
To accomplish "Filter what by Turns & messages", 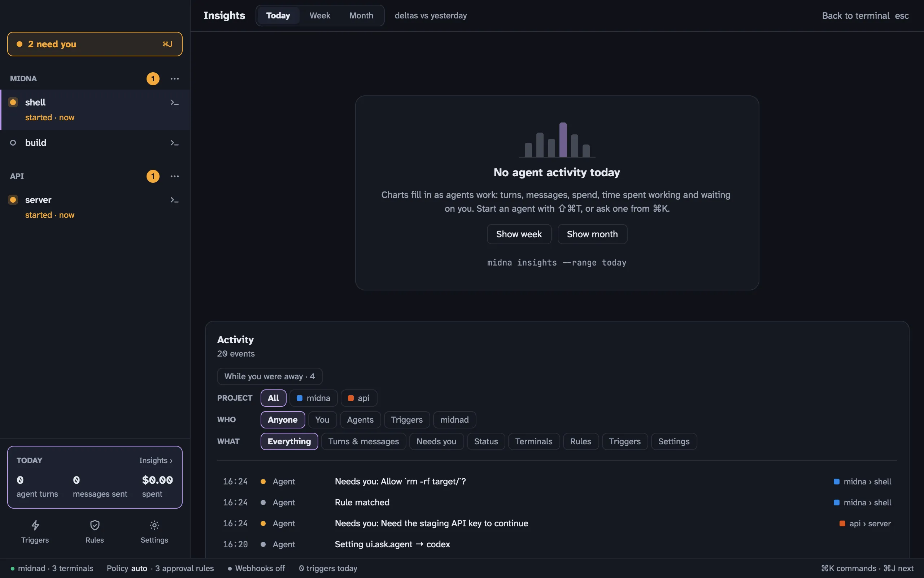I will coord(363,441).
